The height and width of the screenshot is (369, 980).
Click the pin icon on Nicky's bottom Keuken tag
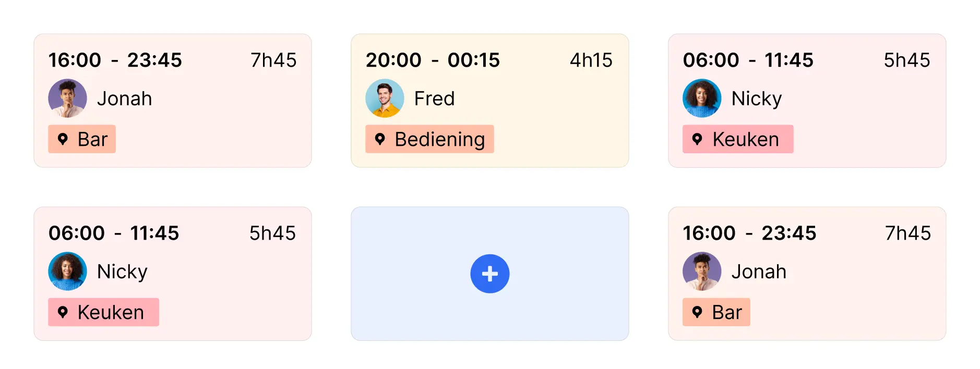pos(63,312)
